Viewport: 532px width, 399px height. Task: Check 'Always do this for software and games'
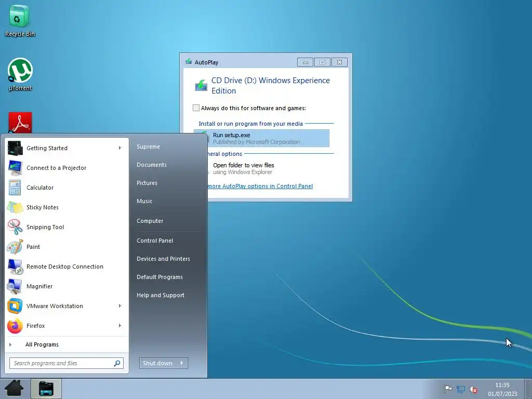tap(196, 108)
